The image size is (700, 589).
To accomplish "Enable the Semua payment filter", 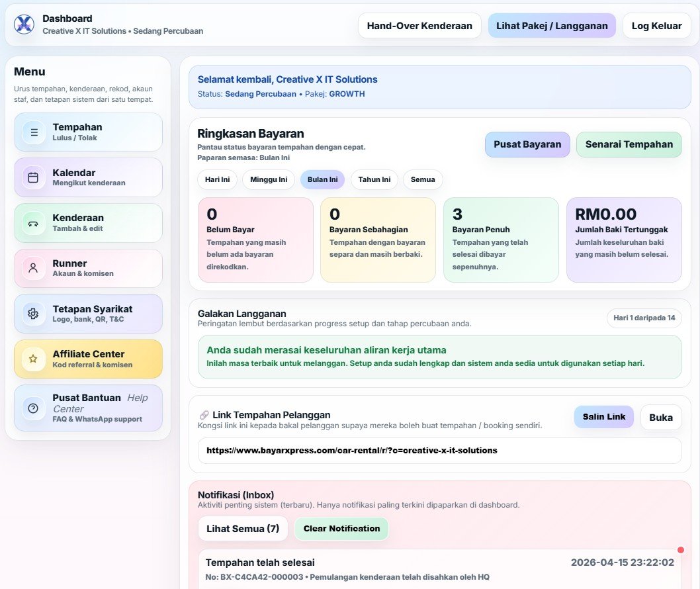I will (423, 179).
